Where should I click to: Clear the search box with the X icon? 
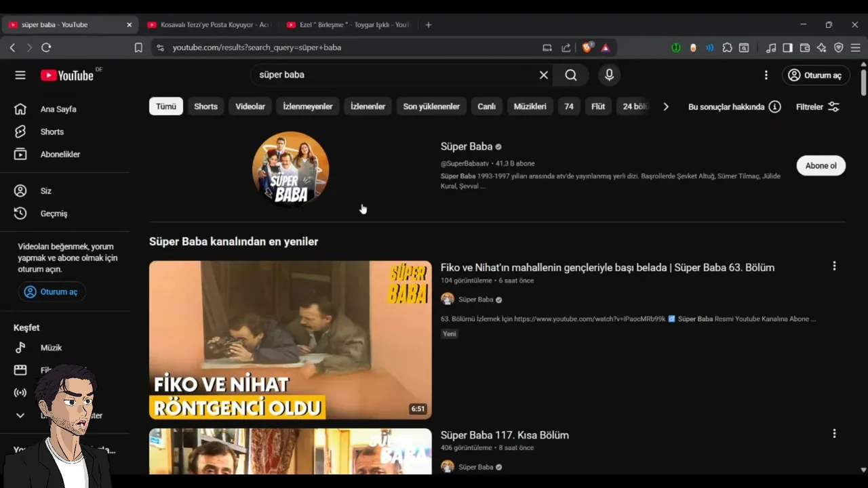(x=543, y=75)
